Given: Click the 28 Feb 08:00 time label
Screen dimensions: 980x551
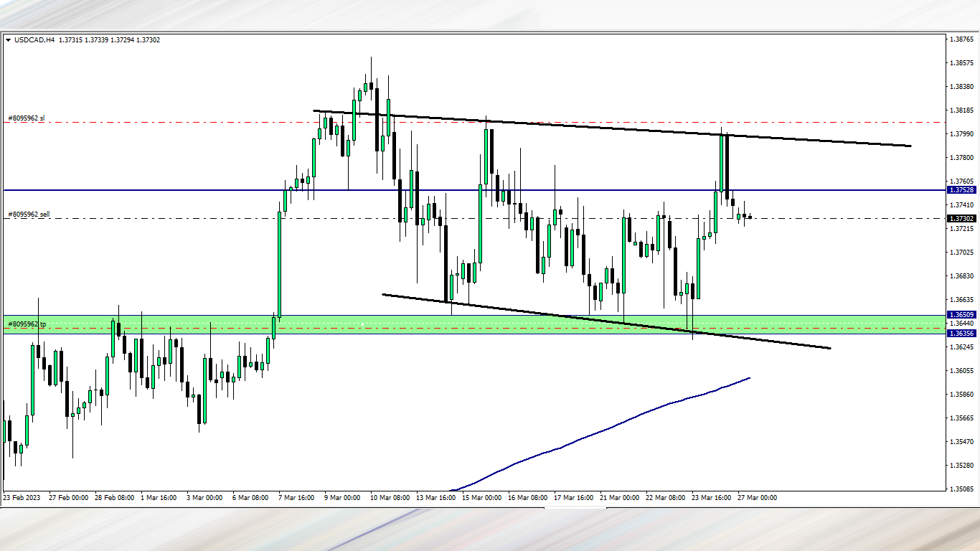Looking at the screenshot, I should [x=114, y=497].
